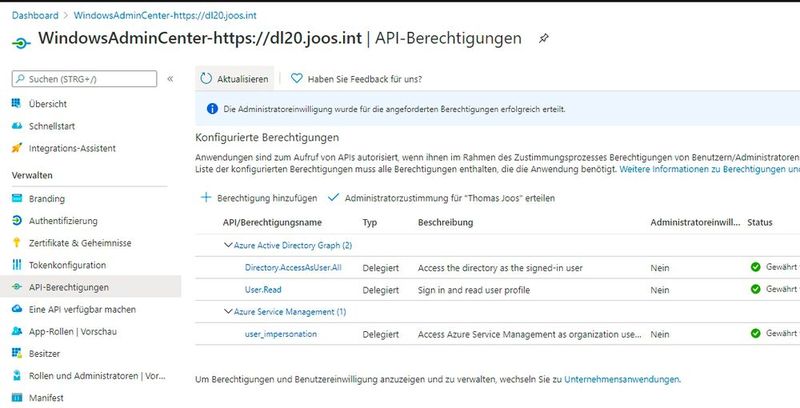This screenshot has width=800, height=408.
Task: Collapse the Azure Service Management group
Action: point(228,311)
